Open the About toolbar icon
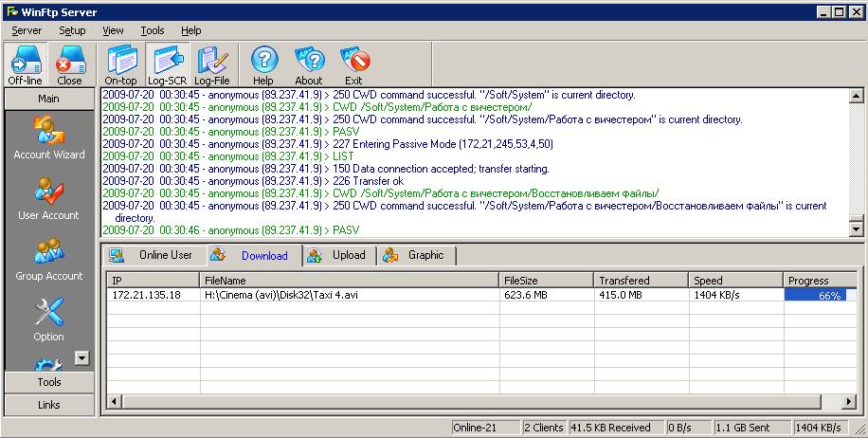 pyautogui.click(x=308, y=65)
